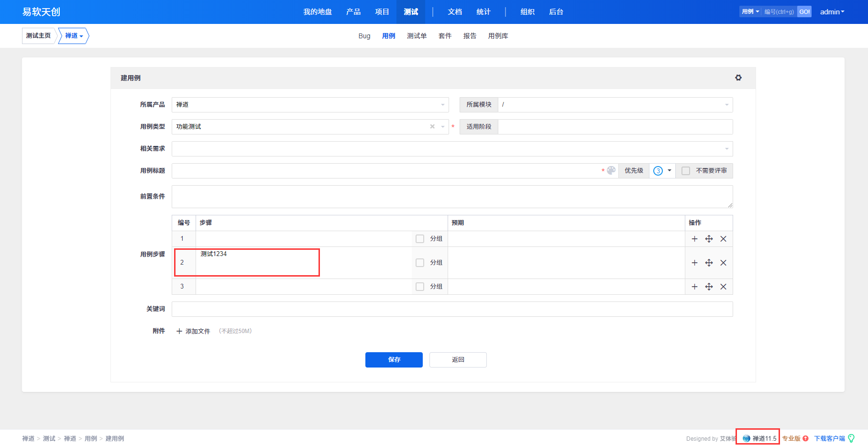Select 测试 in the top navigation
868x446 pixels.
411,12
